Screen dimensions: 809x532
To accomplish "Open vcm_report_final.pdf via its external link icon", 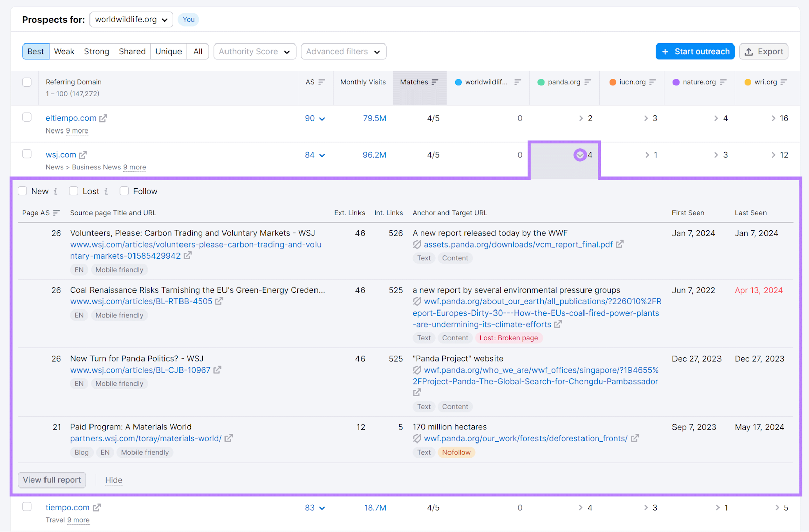I will pyautogui.click(x=620, y=244).
